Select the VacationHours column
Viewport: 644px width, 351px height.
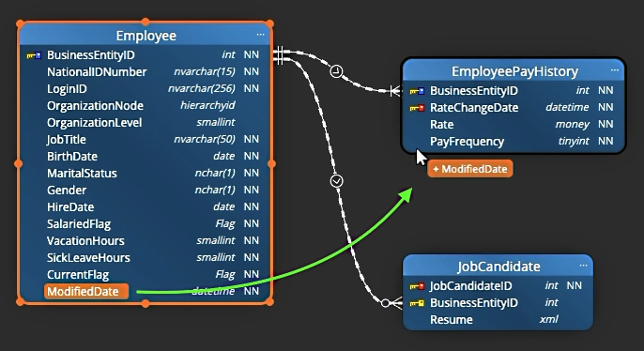coord(85,240)
